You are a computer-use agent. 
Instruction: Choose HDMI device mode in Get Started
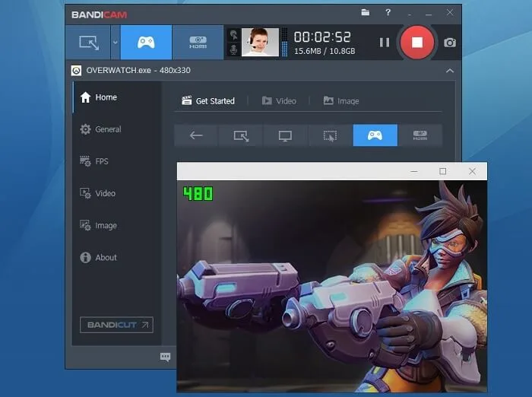420,135
